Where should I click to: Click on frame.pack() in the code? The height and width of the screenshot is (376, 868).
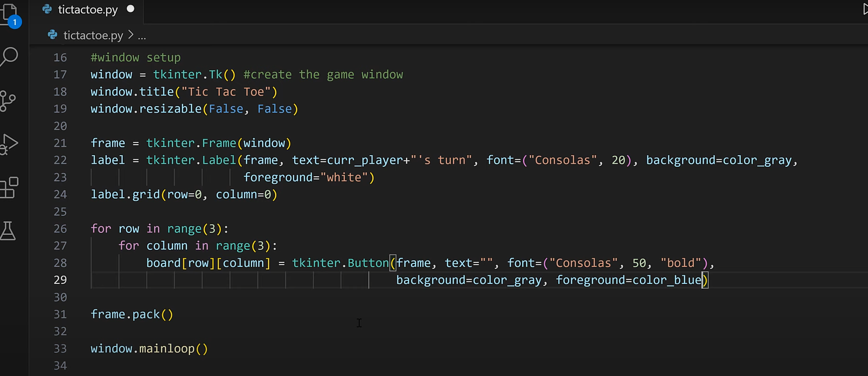coord(132,314)
